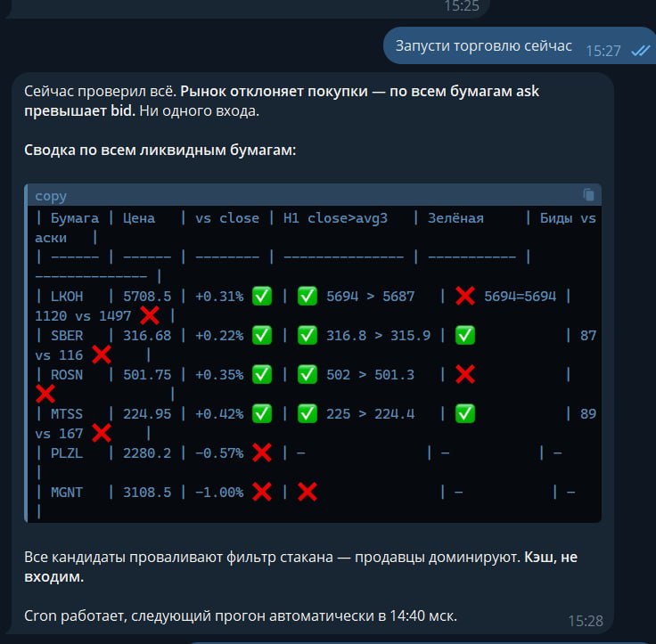Click the green check next to +0.22%

click(262, 336)
